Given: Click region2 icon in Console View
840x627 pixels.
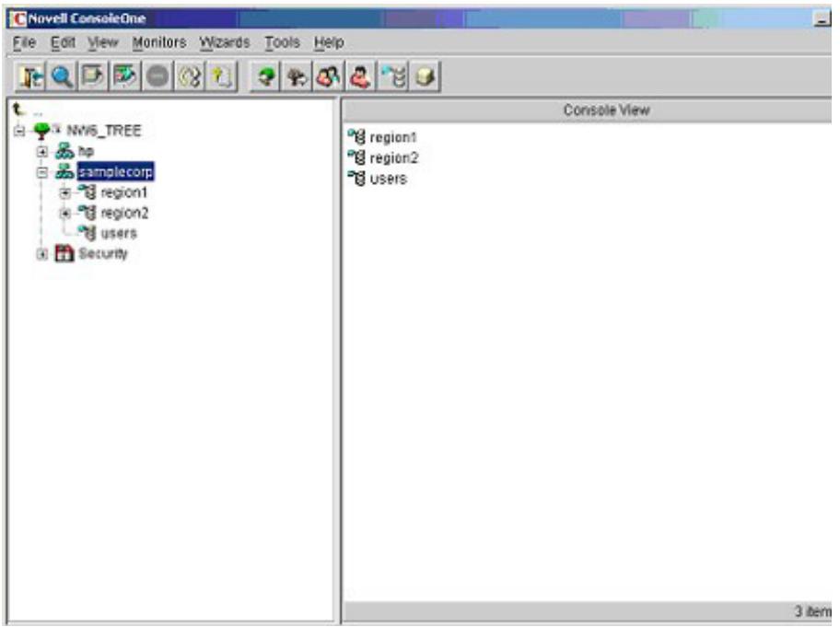Looking at the screenshot, I should tap(356, 158).
